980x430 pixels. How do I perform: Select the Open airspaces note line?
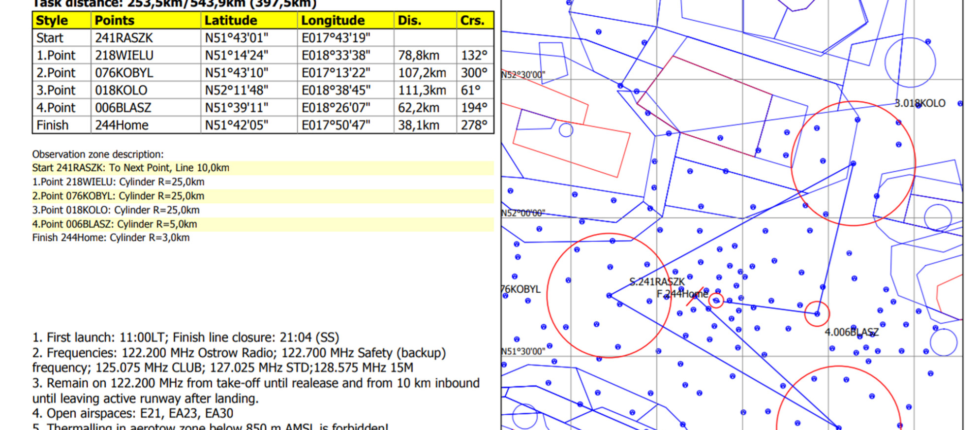(132, 413)
